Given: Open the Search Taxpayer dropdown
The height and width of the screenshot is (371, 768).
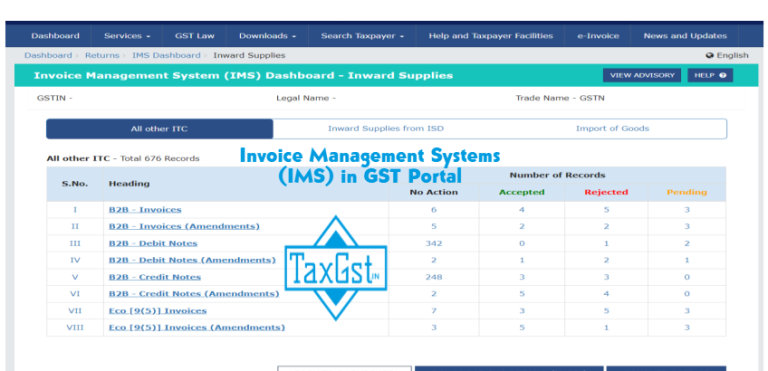Looking at the screenshot, I should coord(362,36).
